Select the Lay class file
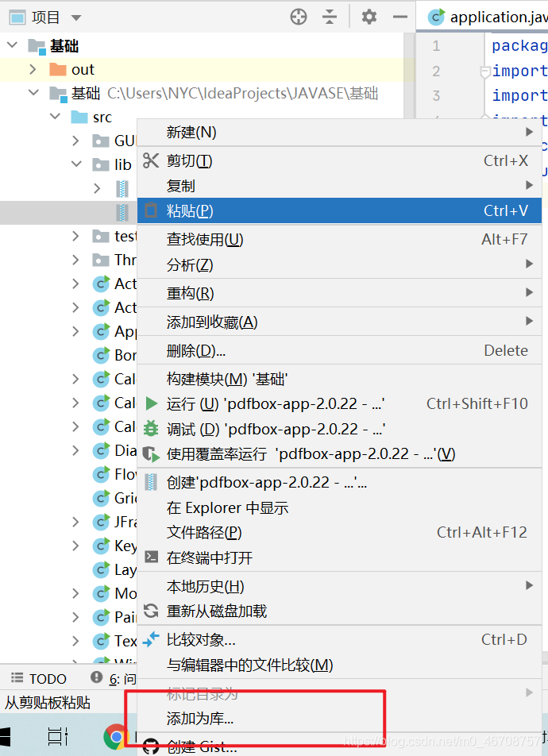This screenshot has height=756, width=548. tap(115, 570)
